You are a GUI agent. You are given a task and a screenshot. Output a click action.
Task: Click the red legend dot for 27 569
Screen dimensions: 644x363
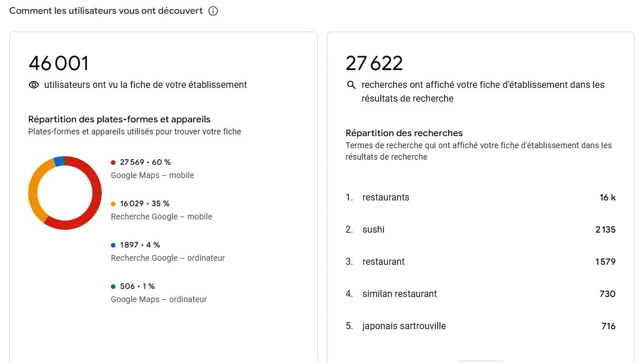(x=113, y=163)
